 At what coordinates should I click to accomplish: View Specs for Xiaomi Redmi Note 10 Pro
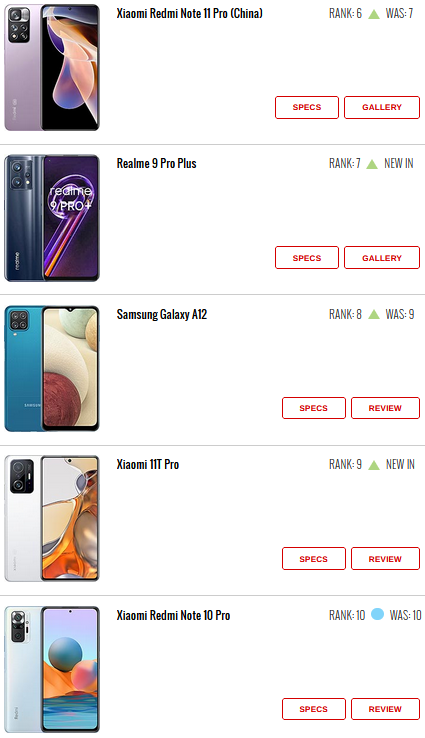(314, 709)
